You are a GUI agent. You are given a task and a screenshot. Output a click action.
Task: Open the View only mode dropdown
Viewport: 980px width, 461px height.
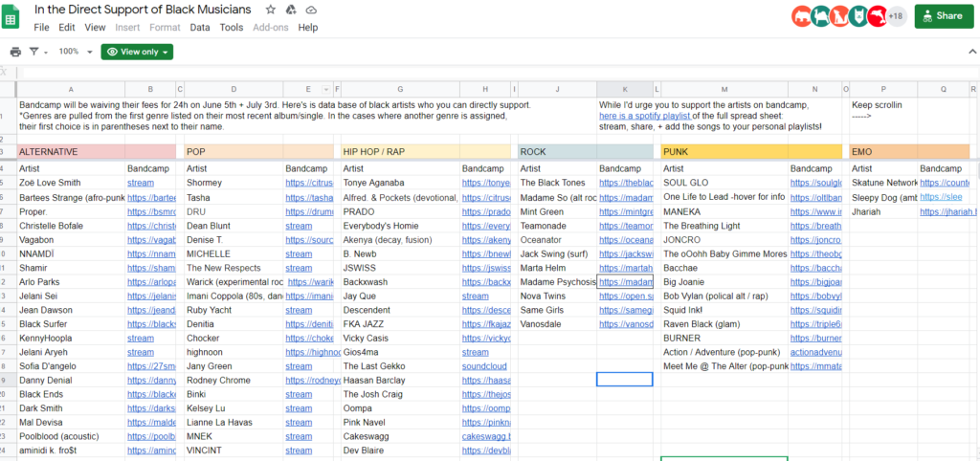coord(137,52)
